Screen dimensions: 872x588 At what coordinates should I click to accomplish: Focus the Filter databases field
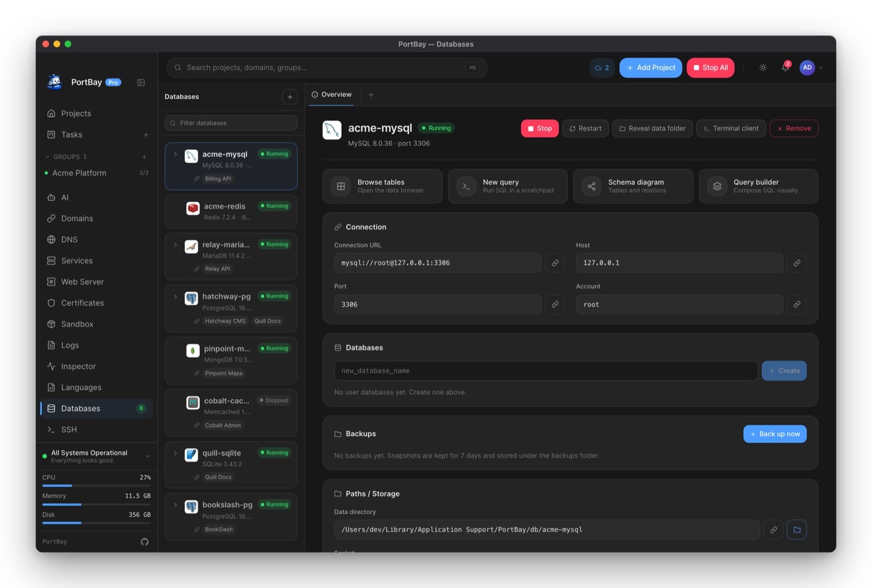231,123
